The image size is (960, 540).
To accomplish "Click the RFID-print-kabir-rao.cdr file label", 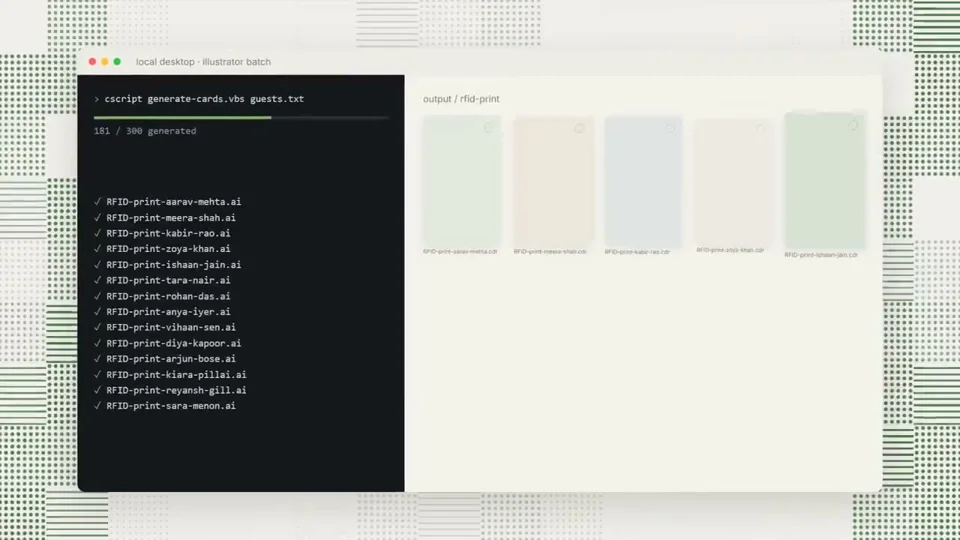I will tap(637, 252).
